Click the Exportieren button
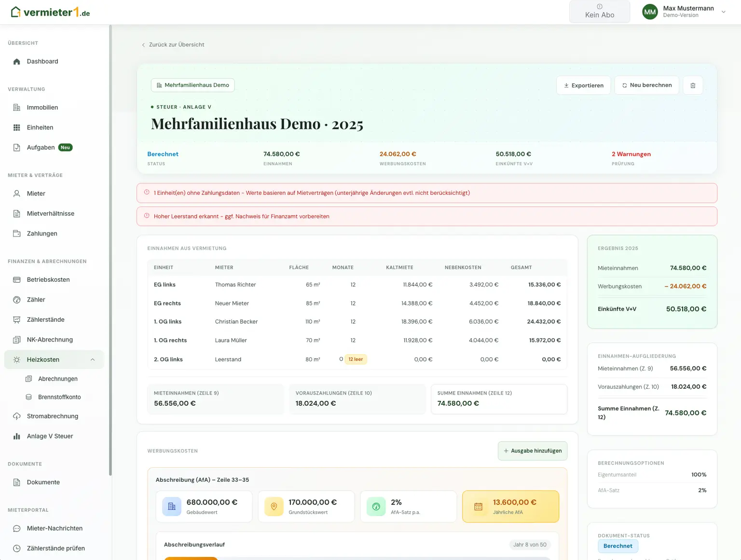Viewport: 741px width, 560px height. coord(583,85)
